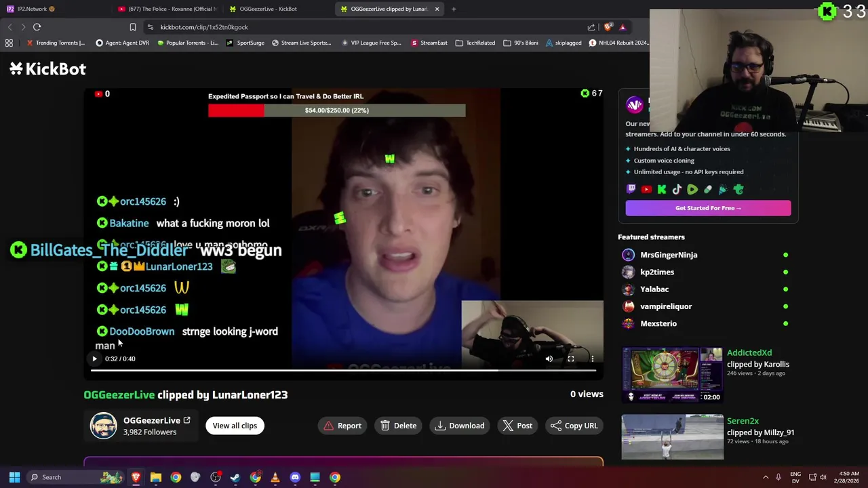Open featured streamer Mexsterio
The image size is (868, 488).
tap(658, 323)
